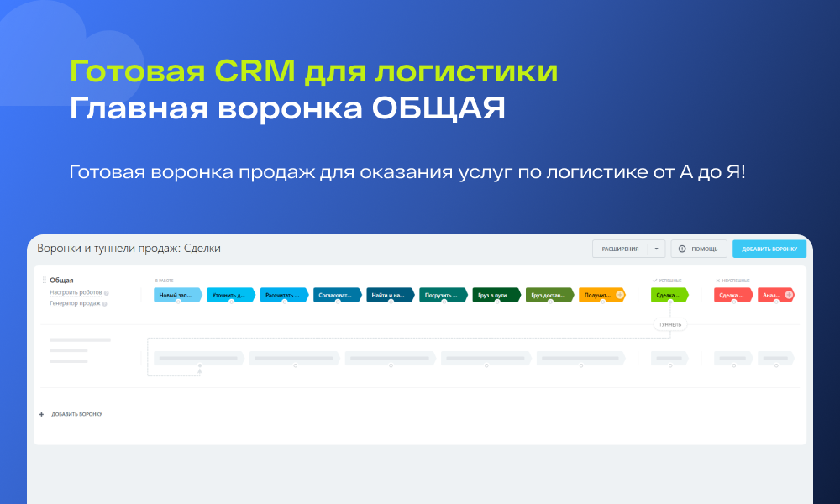Screen dimensions: 840x504
Task: Select the green 'Сделка...' success stage
Action: [669, 295]
